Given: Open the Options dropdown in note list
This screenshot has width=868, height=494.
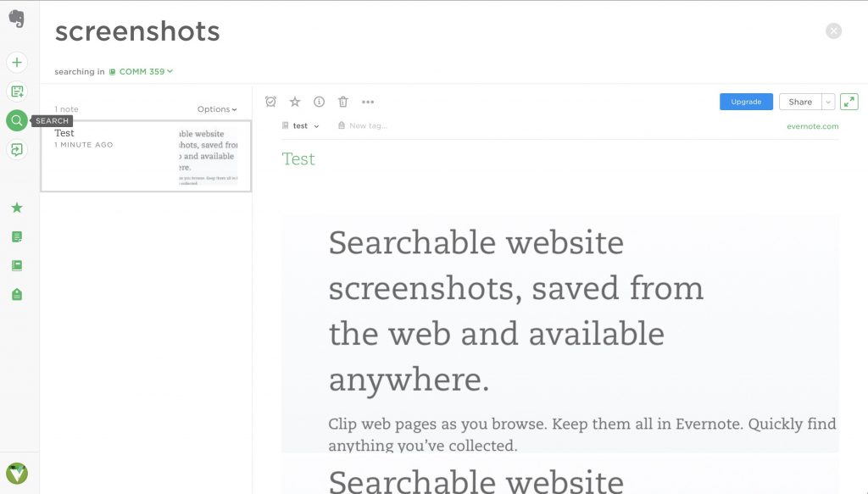Looking at the screenshot, I should pos(217,109).
